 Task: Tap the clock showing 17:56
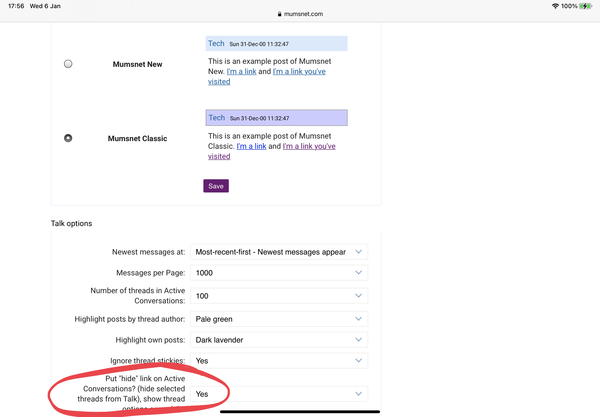click(16, 6)
